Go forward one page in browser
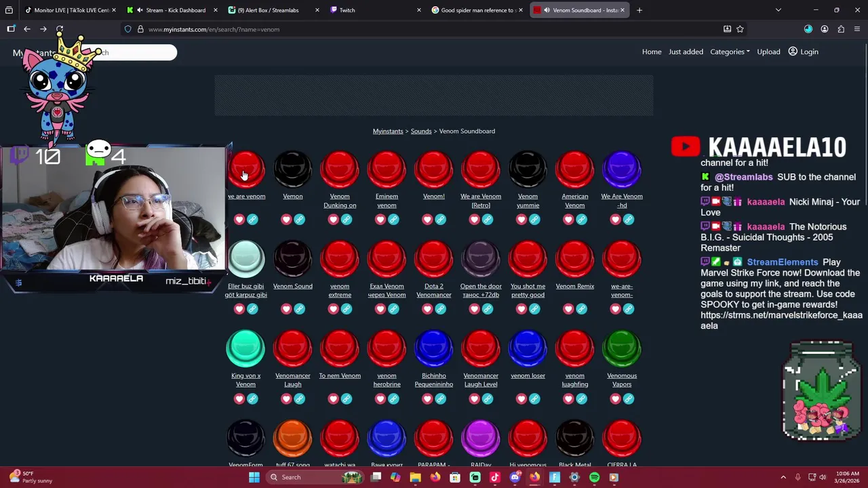This screenshot has width=868, height=488. (x=43, y=29)
